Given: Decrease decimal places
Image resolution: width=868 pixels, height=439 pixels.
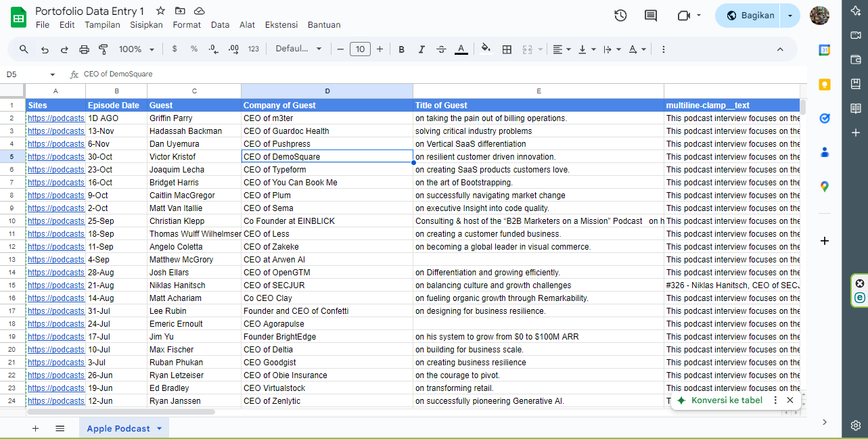Looking at the screenshot, I should click(214, 49).
